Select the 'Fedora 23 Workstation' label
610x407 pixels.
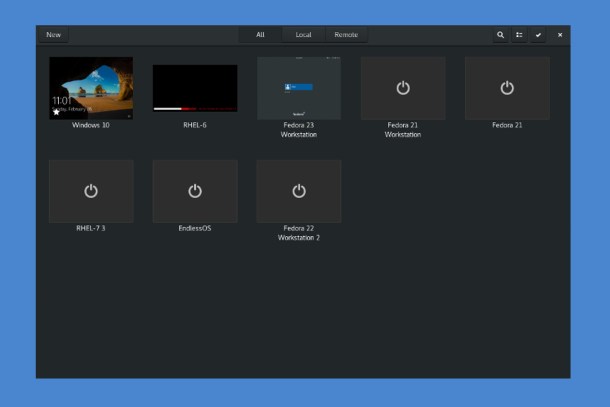coord(299,130)
